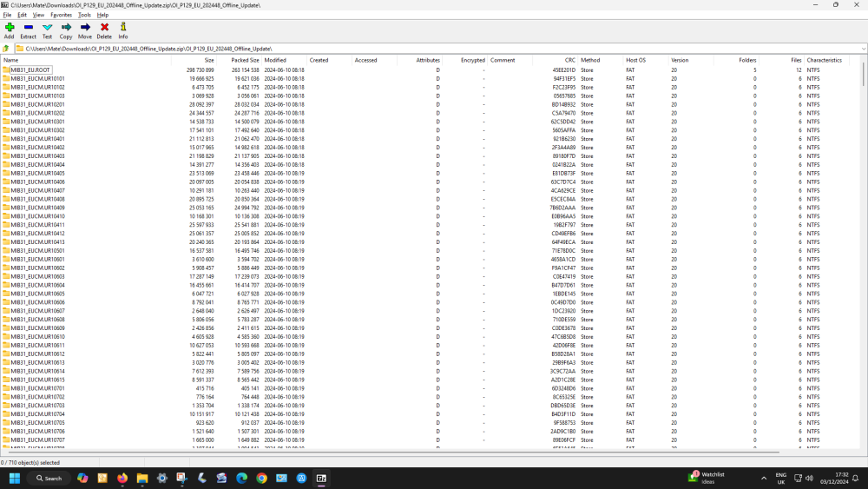The width and height of the screenshot is (868, 489).
Task: Click the Extract toolbar icon
Action: (29, 30)
